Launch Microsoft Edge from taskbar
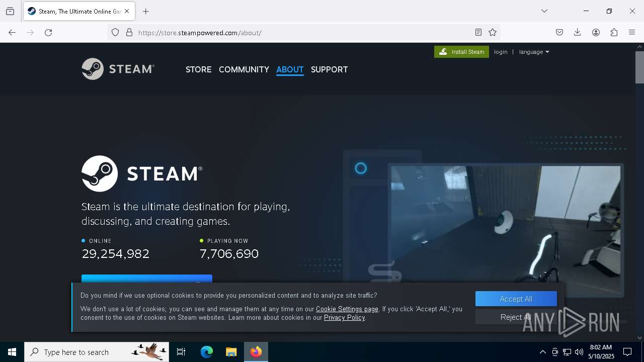 point(207,352)
